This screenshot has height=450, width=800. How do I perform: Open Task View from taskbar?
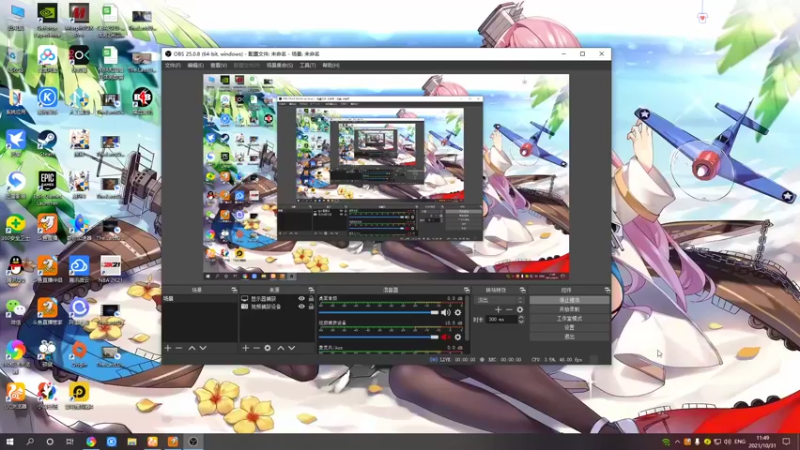coord(70,442)
